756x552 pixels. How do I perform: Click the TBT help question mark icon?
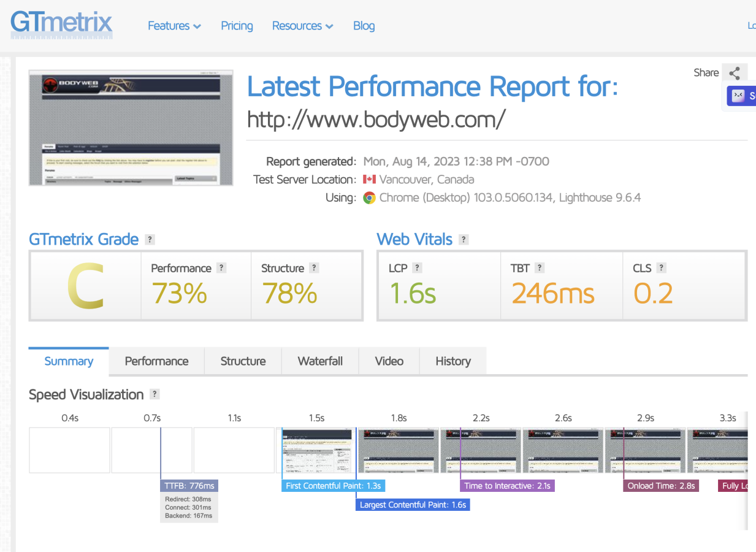[x=540, y=268]
